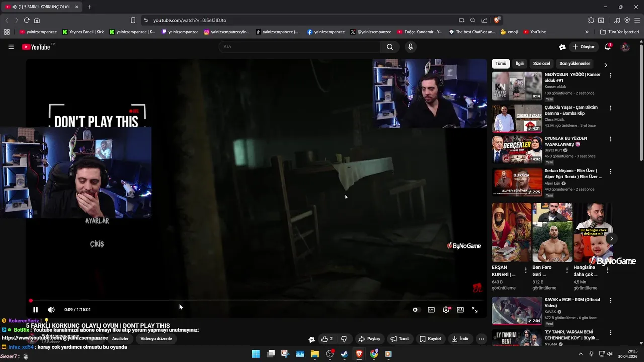
Task: Go to the YouTube home logo
Action: pos(36,47)
